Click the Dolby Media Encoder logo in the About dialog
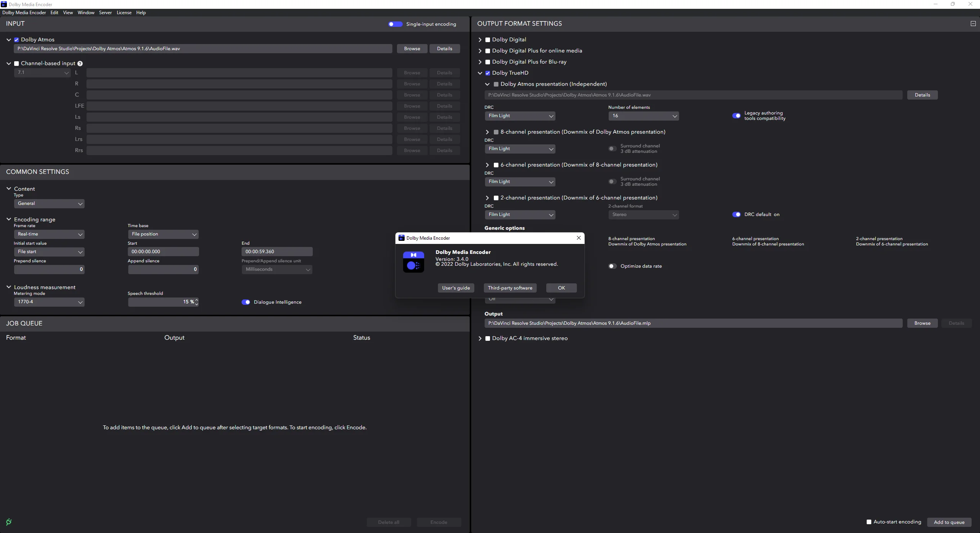Image resolution: width=980 pixels, height=533 pixels. pos(413,262)
